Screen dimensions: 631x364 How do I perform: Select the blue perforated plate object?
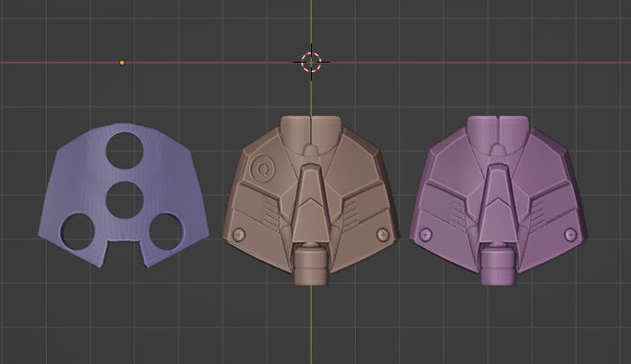[124, 196]
